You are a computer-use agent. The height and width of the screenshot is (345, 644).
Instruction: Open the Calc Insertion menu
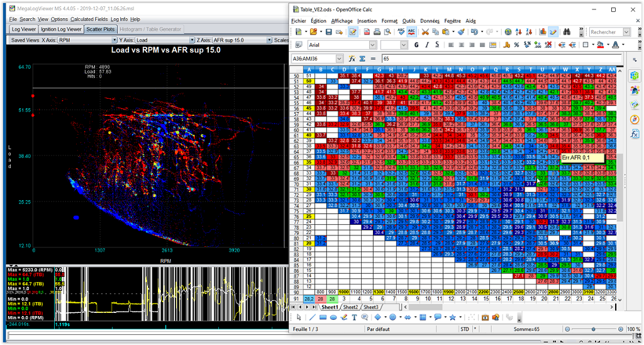367,21
